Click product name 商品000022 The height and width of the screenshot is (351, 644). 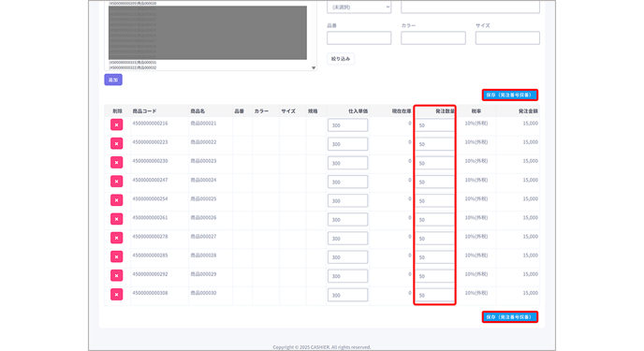[x=203, y=142]
